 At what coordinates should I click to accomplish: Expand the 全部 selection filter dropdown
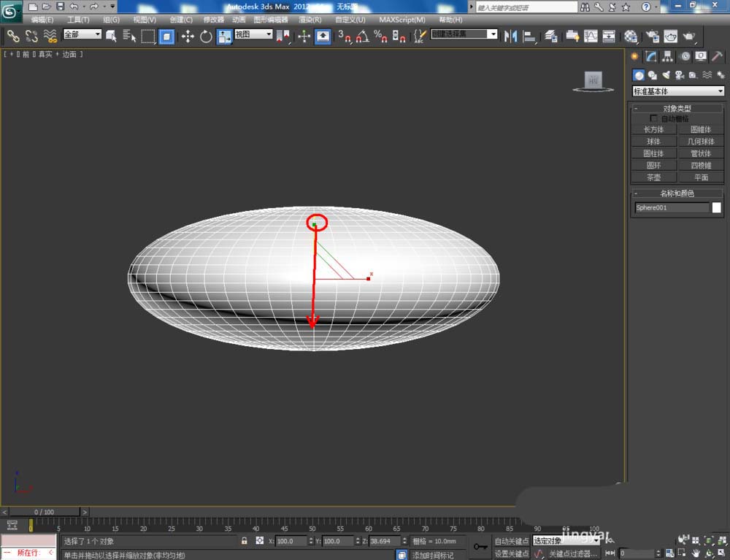click(82, 34)
